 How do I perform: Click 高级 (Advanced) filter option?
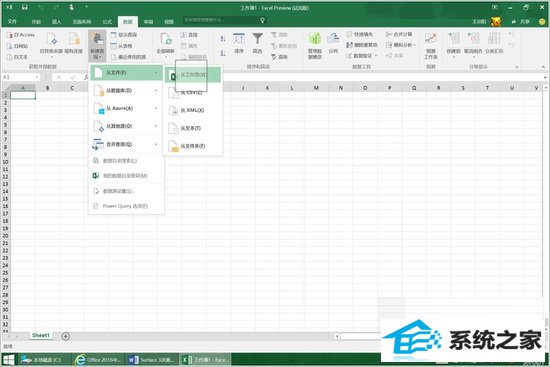click(x=279, y=57)
